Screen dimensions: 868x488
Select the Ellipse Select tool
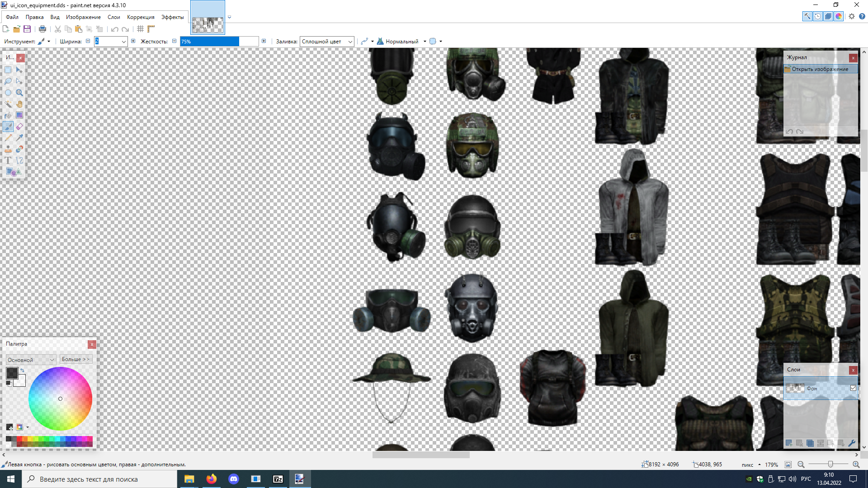tap(8, 93)
